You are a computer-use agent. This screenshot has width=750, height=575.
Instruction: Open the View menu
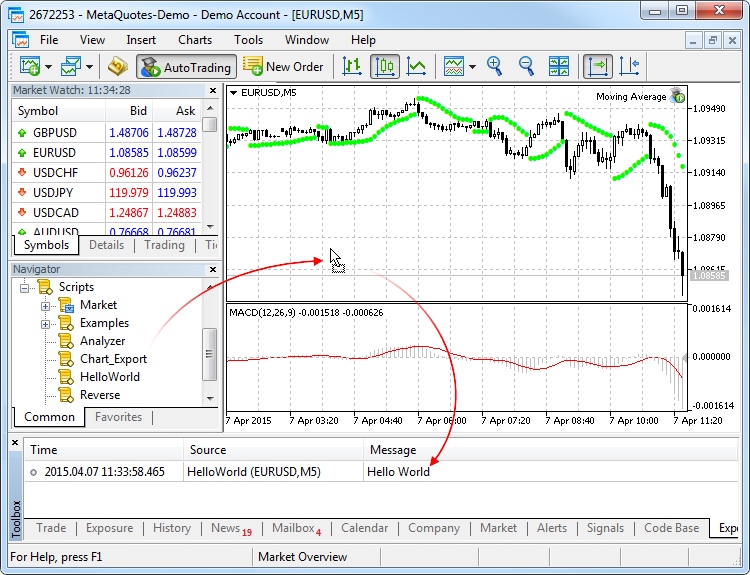pyautogui.click(x=92, y=40)
